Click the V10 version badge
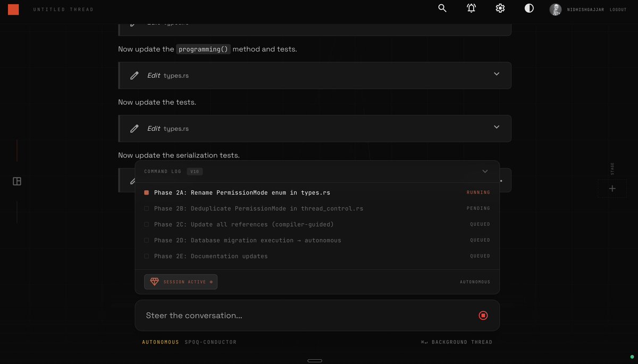Image resolution: width=638 pixels, height=364 pixels. click(x=195, y=172)
